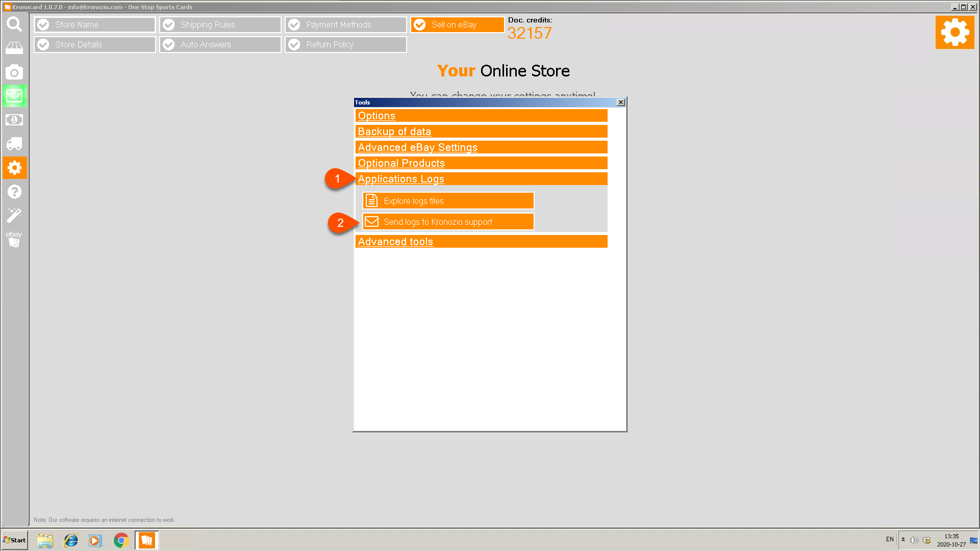Expand Advanced eBay Settings section
980x551 pixels.
(x=481, y=147)
